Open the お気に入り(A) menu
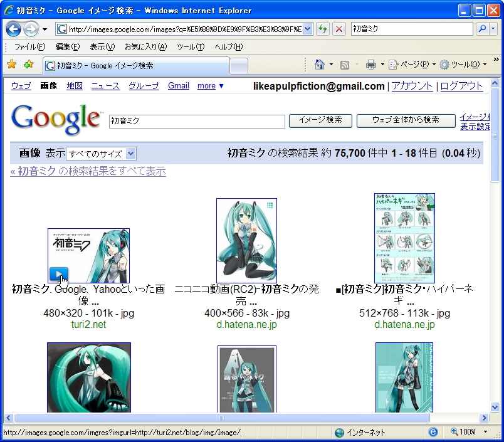Image resolution: width=504 pixels, height=442 pixels. coord(145,47)
